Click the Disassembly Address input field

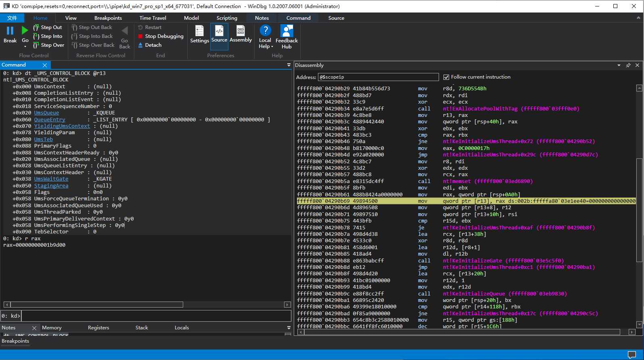point(378,77)
